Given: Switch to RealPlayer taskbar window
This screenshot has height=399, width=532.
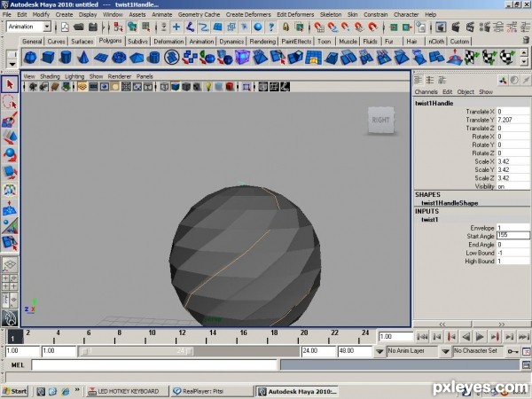Looking at the screenshot, I should (x=212, y=391).
